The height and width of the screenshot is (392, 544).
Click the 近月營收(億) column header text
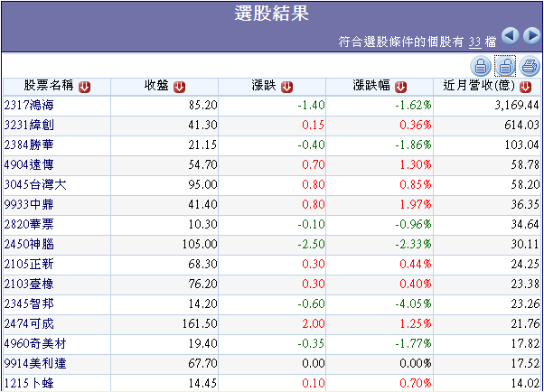point(479,85)
